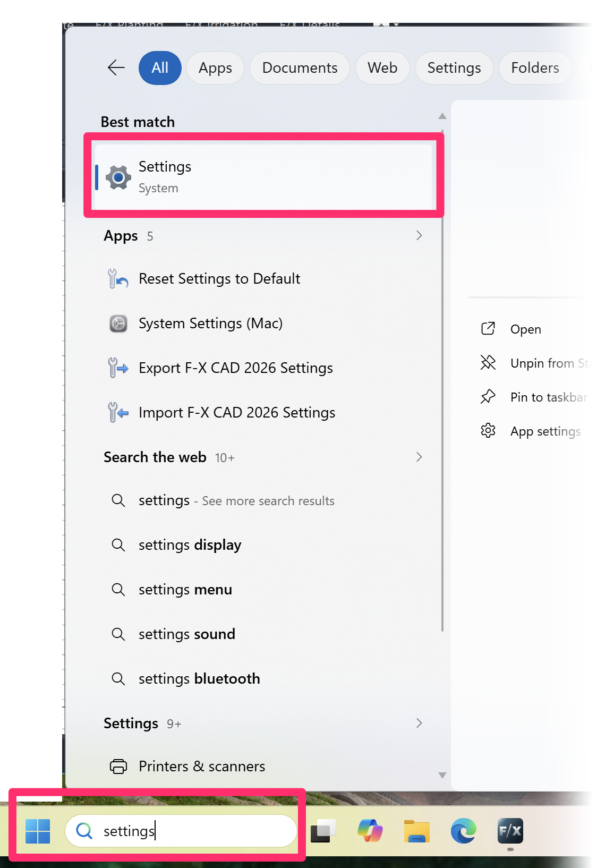
Task: Switch to the Web filter tab
Action: (382, 67)
